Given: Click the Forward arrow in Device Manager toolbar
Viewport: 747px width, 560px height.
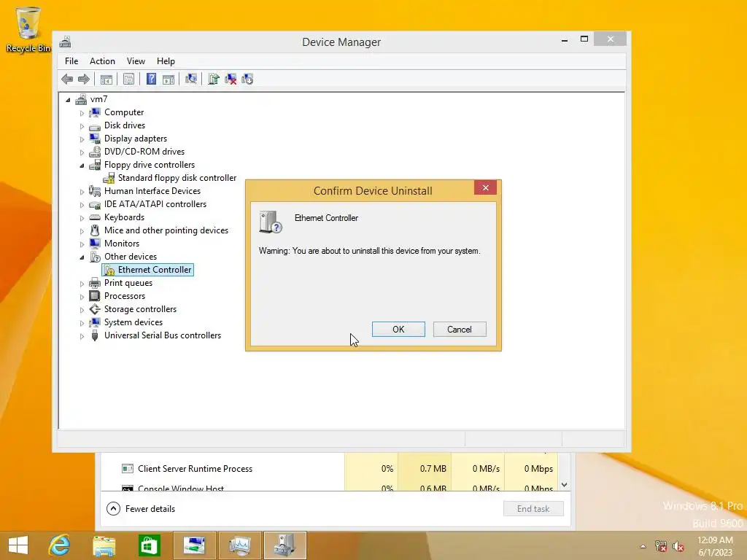Looking at the screenshot, I should coord(84,79).
